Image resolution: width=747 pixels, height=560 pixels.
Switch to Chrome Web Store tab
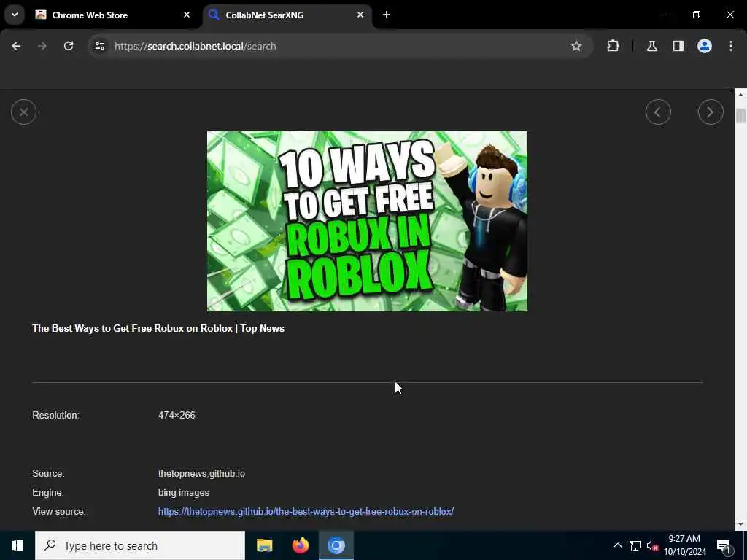coord(113,15)
